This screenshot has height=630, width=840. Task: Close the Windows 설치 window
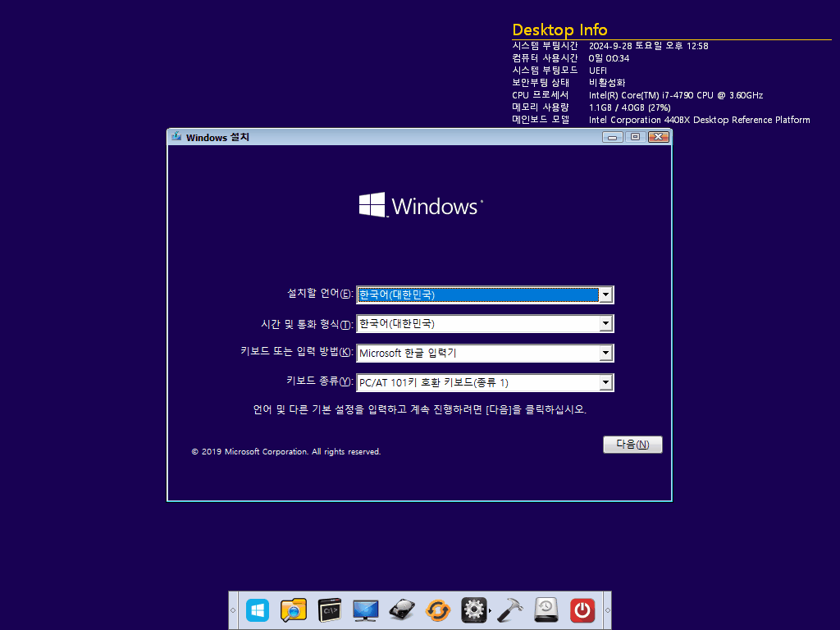[659, 137]
